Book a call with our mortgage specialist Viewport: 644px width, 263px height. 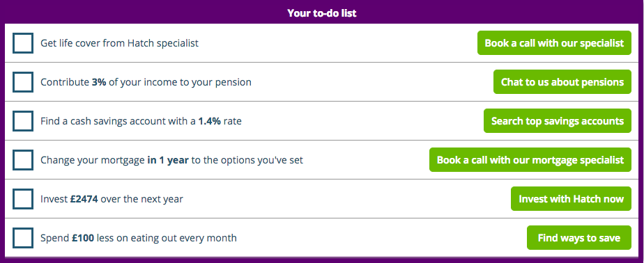tap(530, 159)
